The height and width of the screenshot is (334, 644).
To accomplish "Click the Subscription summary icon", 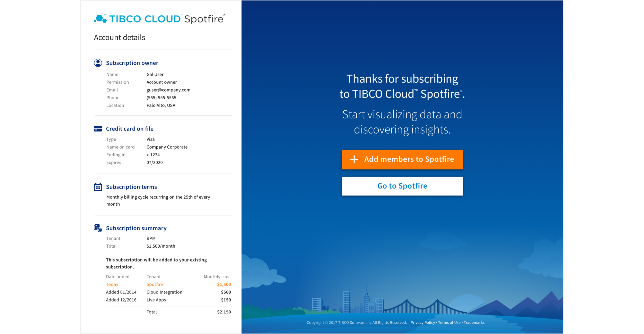I will pyautogui.click(x=98, y=228).
